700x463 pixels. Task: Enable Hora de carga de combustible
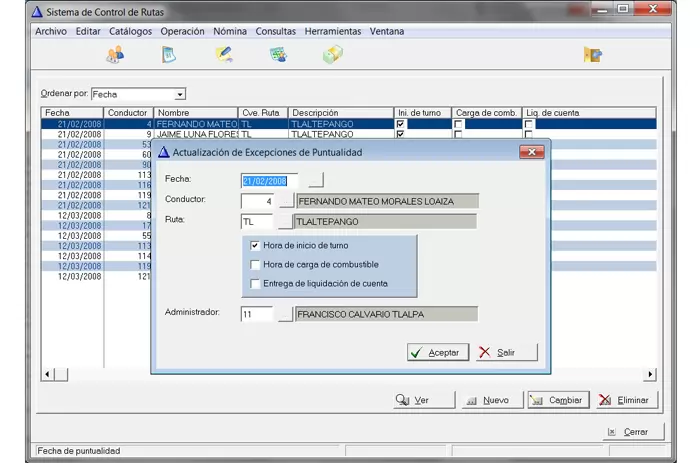pyautogui.click(x=255, y=264)
